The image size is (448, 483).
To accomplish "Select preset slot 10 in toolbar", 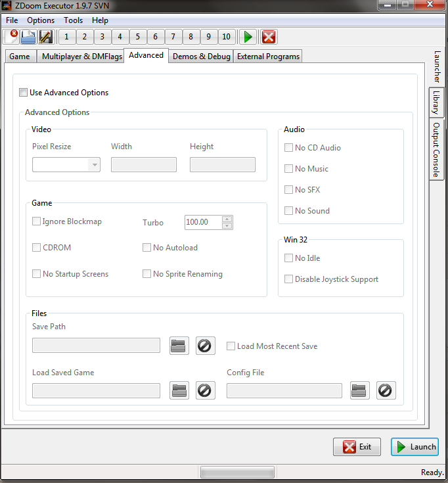I will (x=227, y=37).
